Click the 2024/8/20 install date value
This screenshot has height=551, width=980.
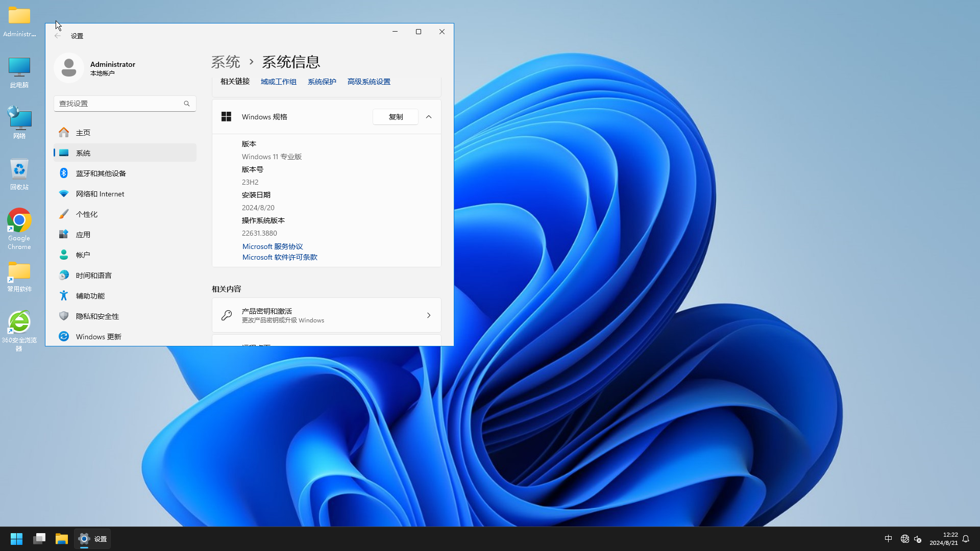point(258,208)
